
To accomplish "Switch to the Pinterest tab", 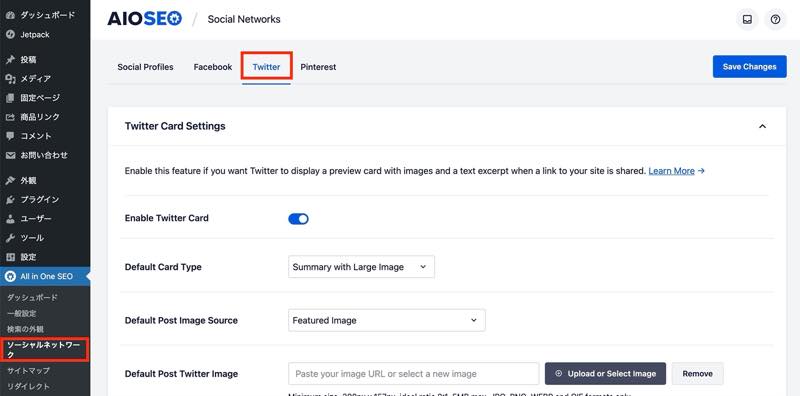I will (318, 67).
